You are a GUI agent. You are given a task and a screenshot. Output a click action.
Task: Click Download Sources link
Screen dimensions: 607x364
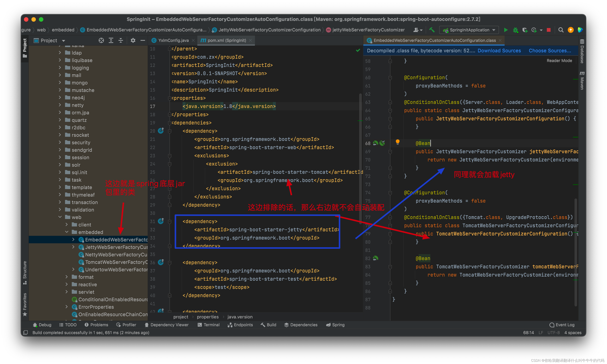click(499, 50)
